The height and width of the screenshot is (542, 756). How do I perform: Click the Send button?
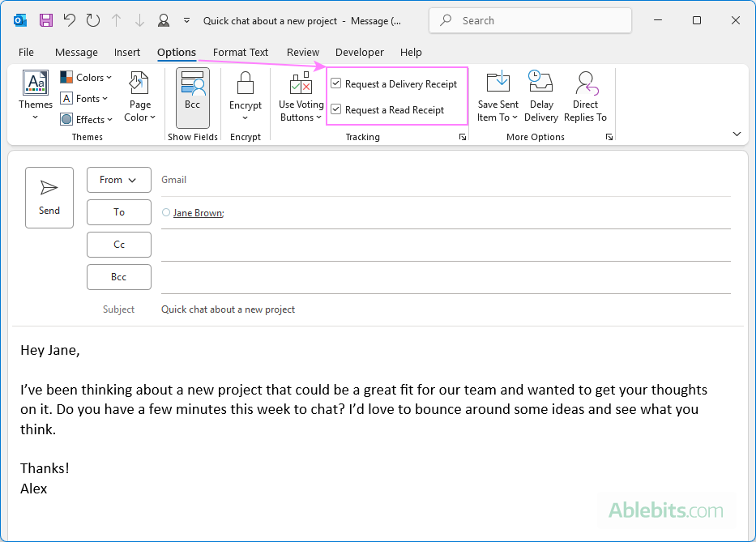coord(49,197)
